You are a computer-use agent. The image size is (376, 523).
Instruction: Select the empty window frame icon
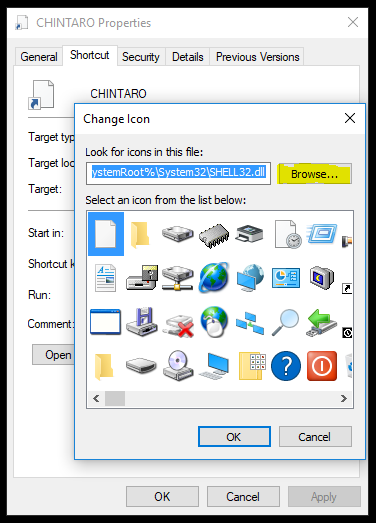(x=105, y=322)
